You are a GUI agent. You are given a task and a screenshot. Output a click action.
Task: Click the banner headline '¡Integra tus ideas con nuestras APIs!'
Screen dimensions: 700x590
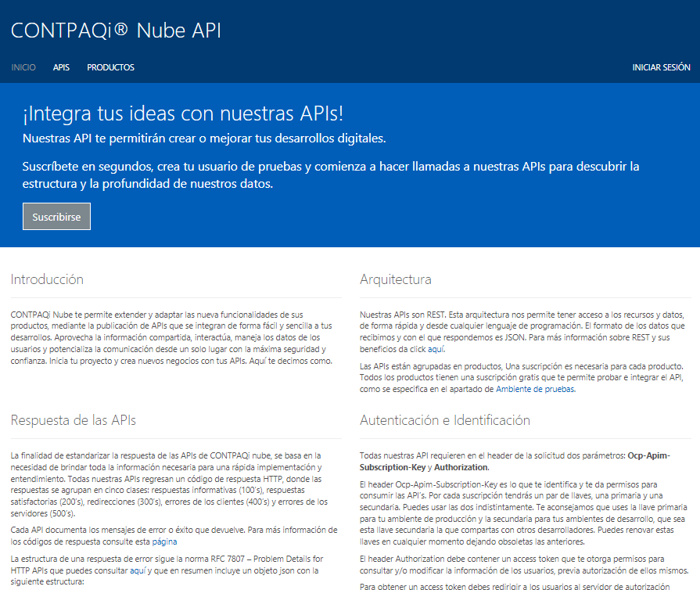point(183,114)
